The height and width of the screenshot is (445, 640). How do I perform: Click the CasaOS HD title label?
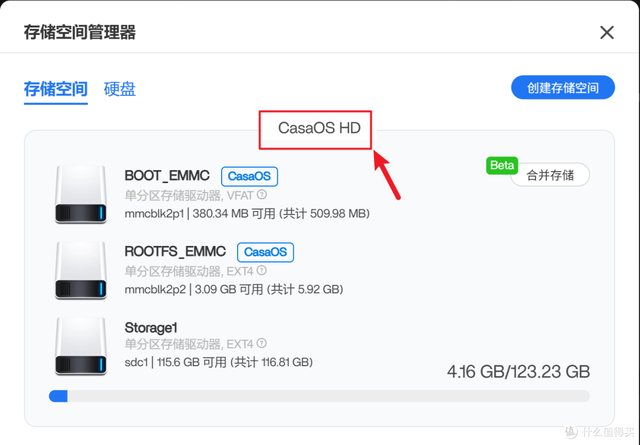coord(319,128)
